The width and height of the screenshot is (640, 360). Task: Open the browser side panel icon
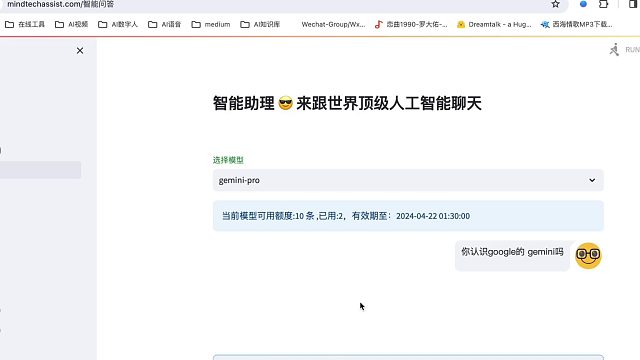click(x=633, y=4)
